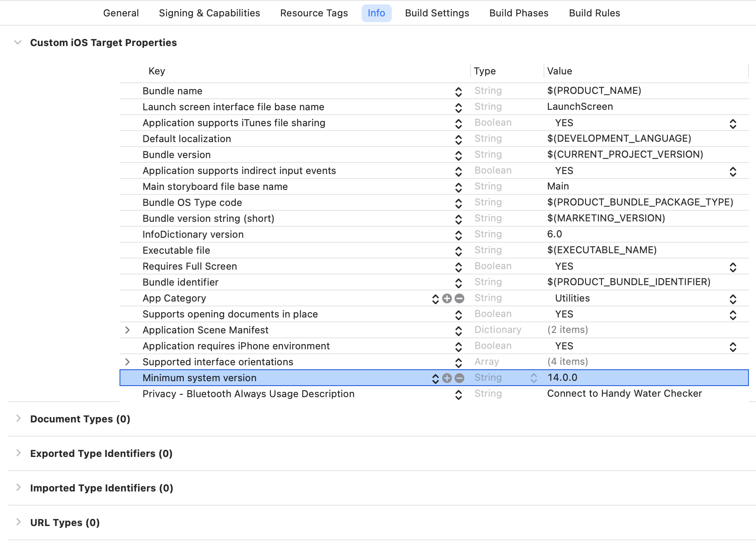Viewport: 756px width, 557px height.
Task: Open key stepper for Bundle identifier row
Action: 459,283
